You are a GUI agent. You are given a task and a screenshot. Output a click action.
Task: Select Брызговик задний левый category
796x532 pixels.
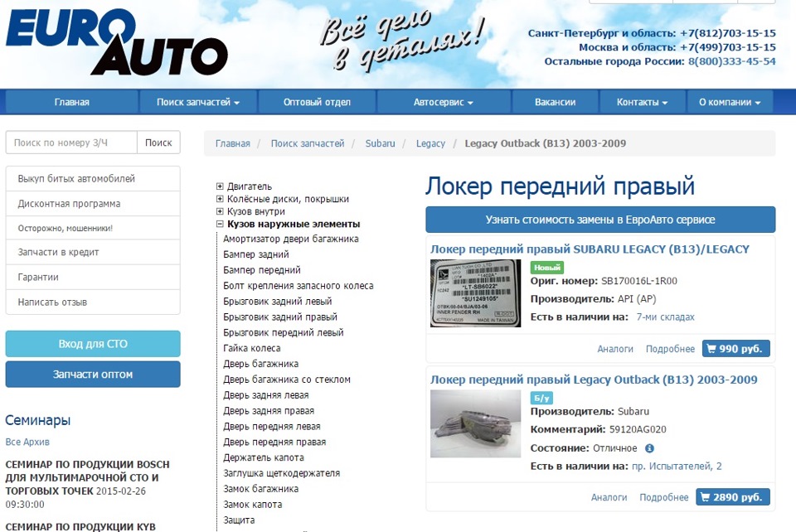(x=278, y=302)
